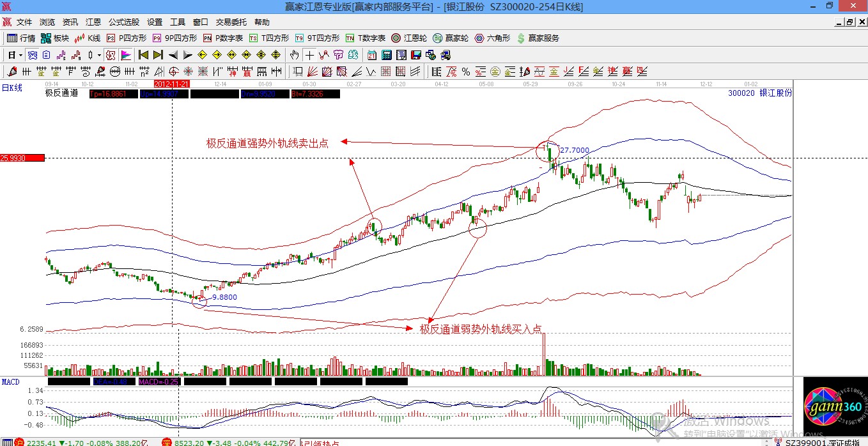Click the percent (%) drawing tool

click(x=466, y=72)
